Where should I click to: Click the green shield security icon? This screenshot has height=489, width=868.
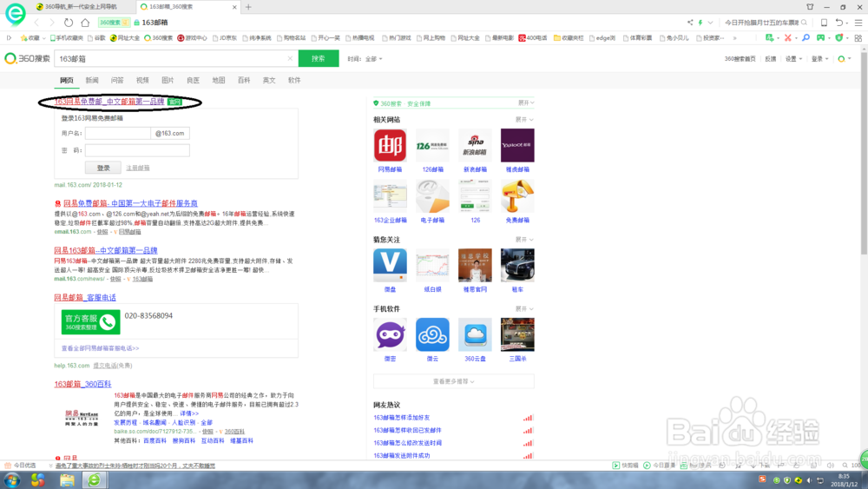tap(839, 37)
